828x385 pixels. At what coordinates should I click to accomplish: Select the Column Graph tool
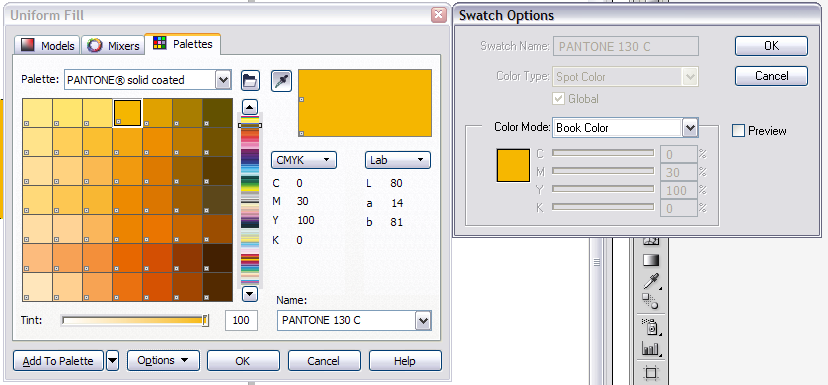(651, 349)
